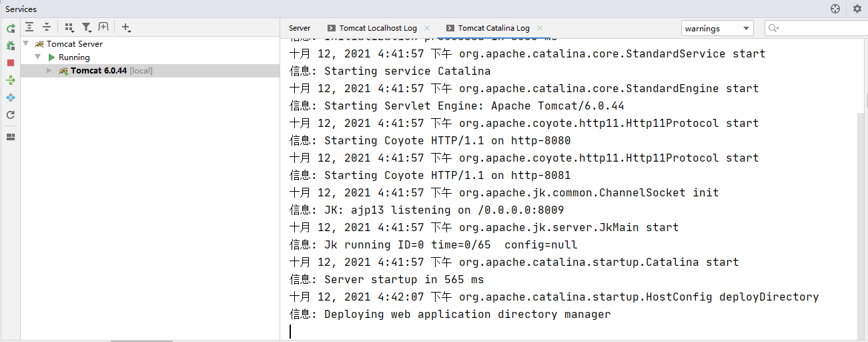
Task: Click 'Starting Coyote HTTP/1.1 on http-8080' line
Action: [430, 140]
